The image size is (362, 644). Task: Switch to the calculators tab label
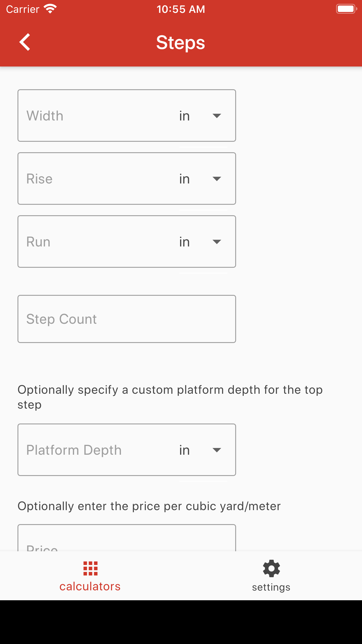tap(90, 587)
